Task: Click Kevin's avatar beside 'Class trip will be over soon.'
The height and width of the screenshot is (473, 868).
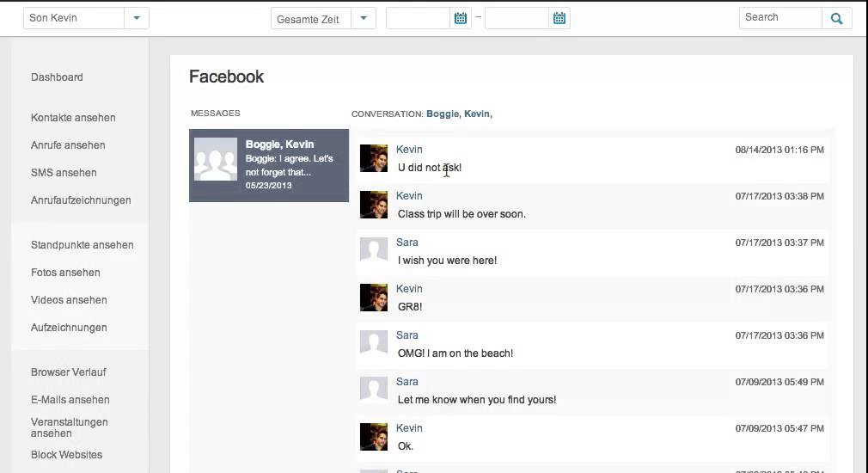Action: coord(374,205)
